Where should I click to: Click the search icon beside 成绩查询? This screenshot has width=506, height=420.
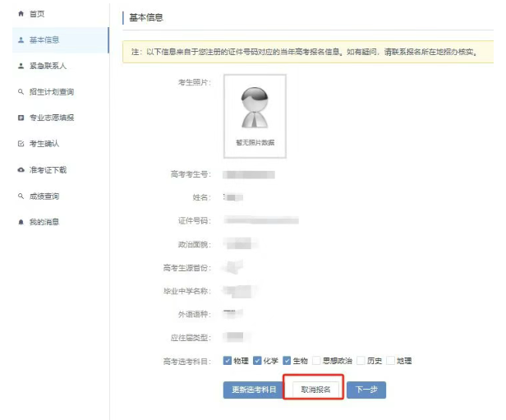[21, 196]
